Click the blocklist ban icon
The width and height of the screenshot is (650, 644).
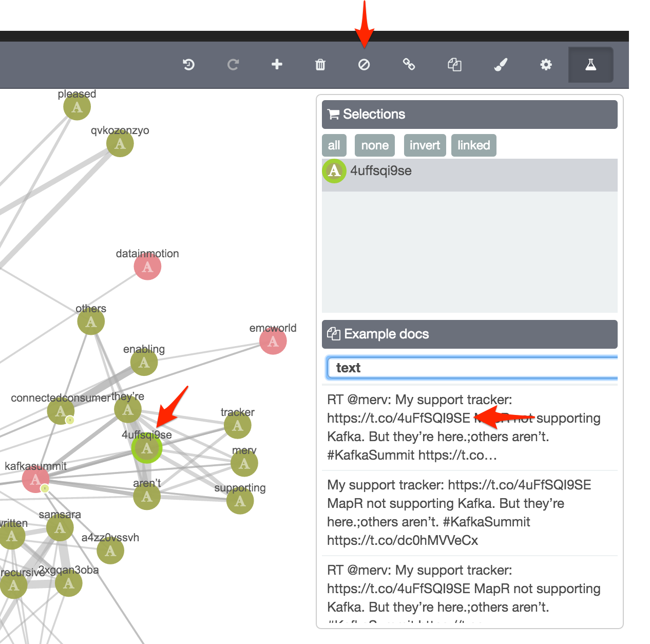[x=364, y=65]
